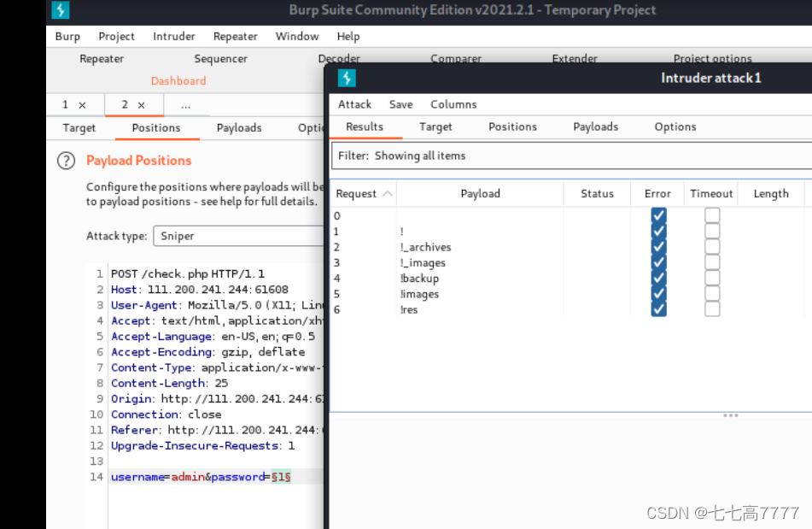Toggle Error checkbox for !_archives row
812x529 pixels.
[x=658, y=247]
